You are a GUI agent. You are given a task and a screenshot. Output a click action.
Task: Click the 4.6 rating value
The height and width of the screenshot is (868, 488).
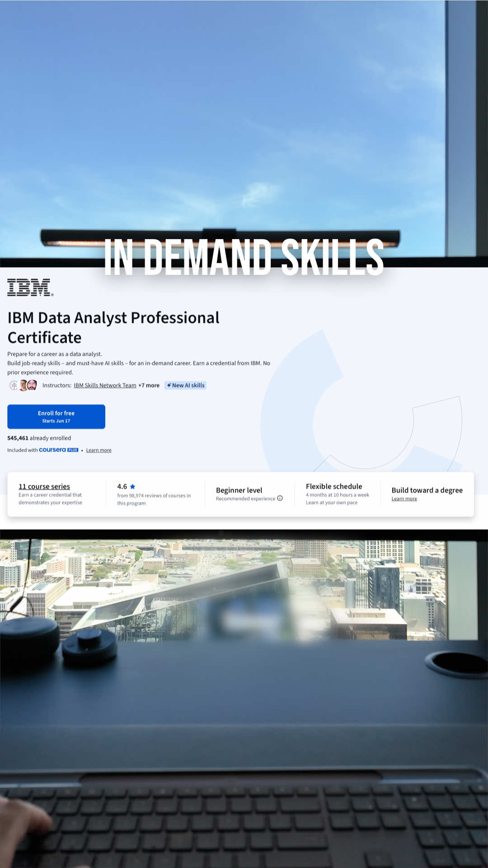[122, 486]
